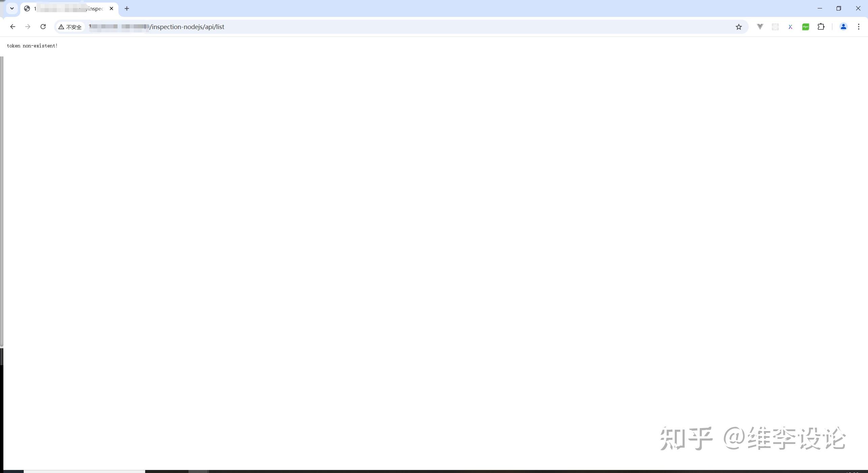Open a new tab with plus button
The width and height of the screenshot is (868, 473).
pyautogui.click(x=127, y=8)
